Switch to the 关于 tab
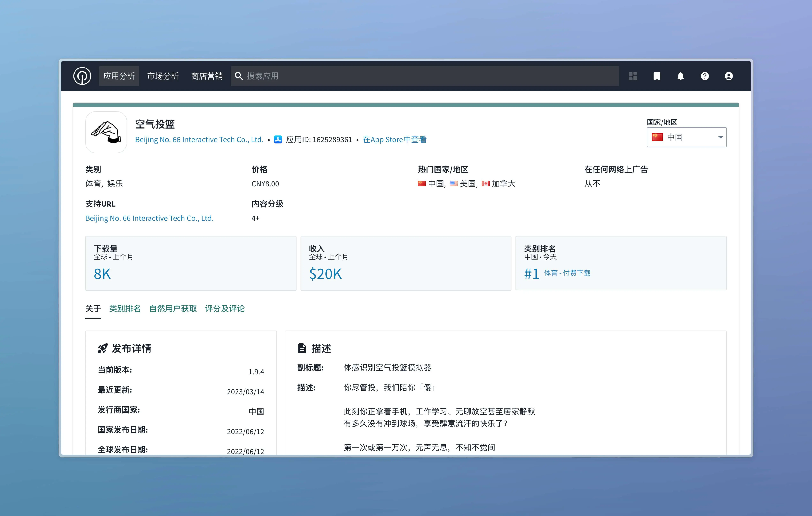This screenshot has width=812, height=516. pyautogui.click(x=93, y=309)
